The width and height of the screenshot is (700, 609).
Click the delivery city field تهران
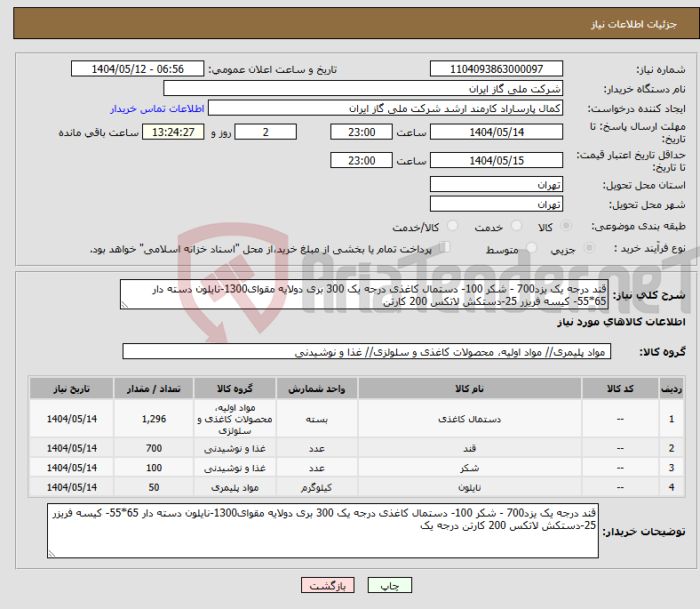tap(496, 204)
